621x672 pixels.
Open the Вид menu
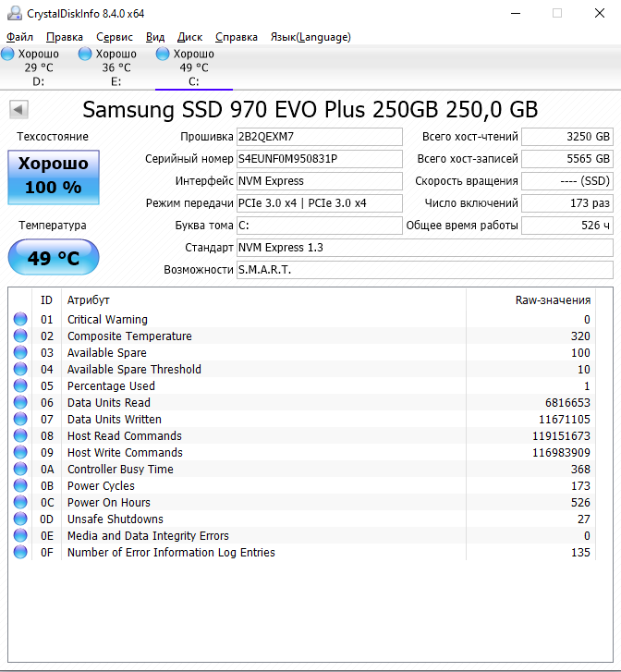155,37
